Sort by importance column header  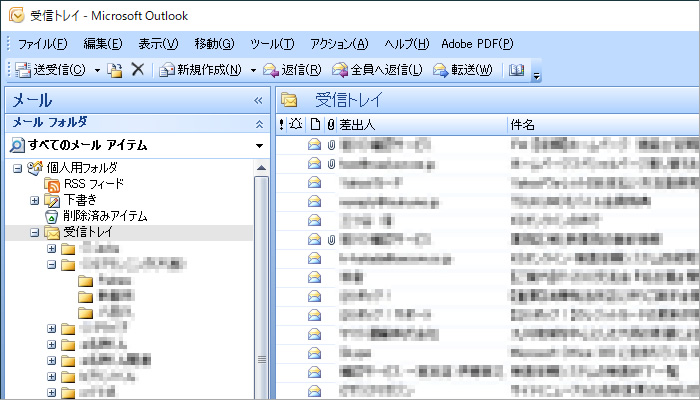pyautogui.click(x=281, y=125)
